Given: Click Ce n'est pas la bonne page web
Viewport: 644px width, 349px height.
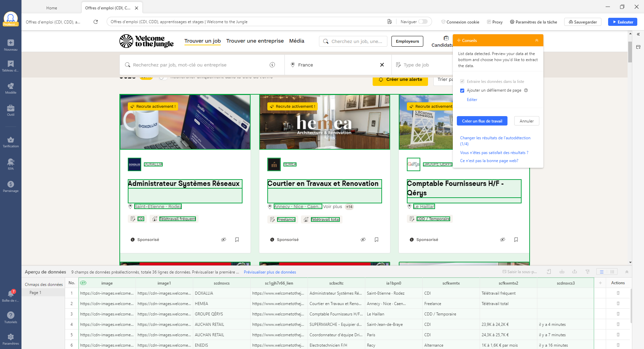Looking at the screenshot, I should pyautogui.click(x=489, y=161).
